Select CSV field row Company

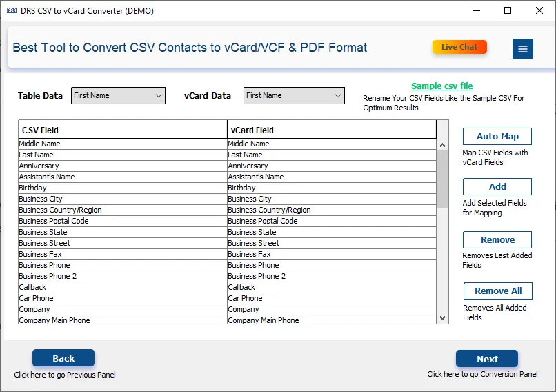(123, 309)
